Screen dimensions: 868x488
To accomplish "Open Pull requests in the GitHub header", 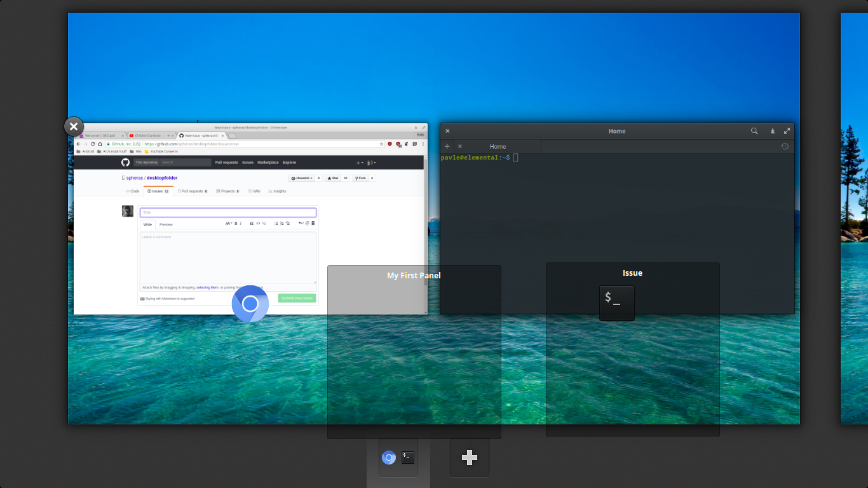I will 226,163.
